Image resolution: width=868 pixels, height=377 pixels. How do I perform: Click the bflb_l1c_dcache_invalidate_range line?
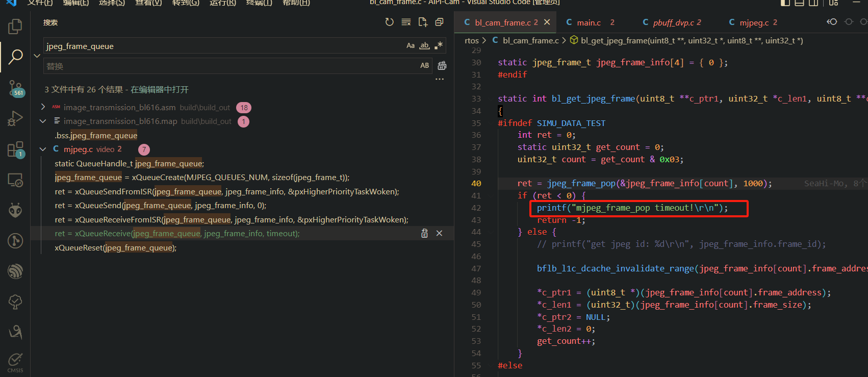click(702, 268)
